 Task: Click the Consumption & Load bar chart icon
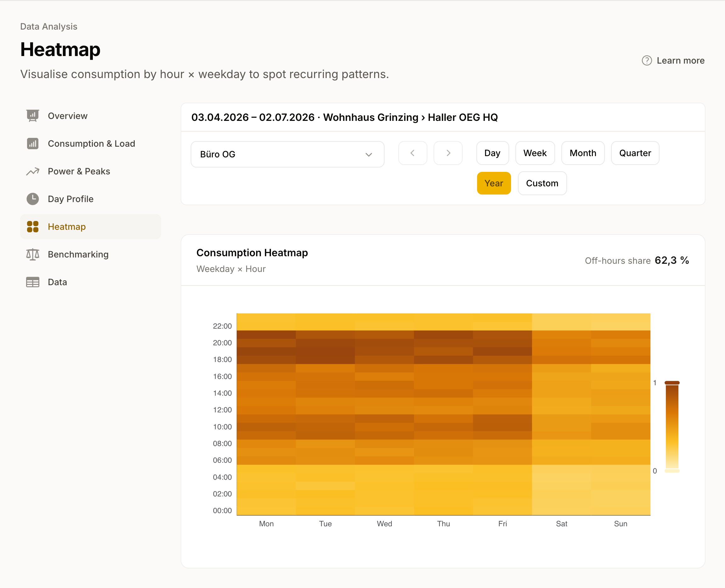tap(32, 144)
